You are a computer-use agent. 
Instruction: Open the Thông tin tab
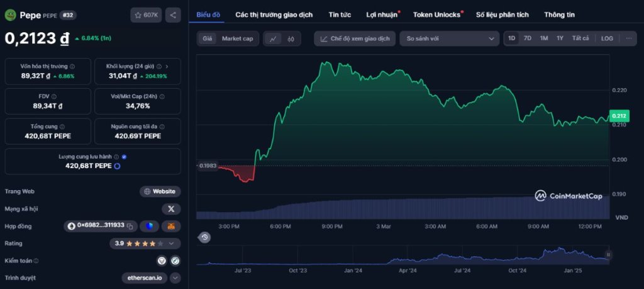click(x=559, y=15)
